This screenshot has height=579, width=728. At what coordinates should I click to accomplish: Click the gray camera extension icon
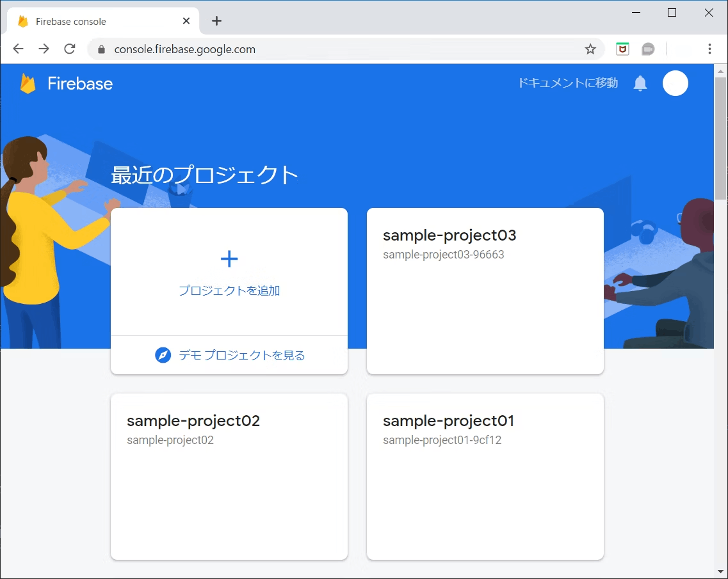tap(648, 49)
